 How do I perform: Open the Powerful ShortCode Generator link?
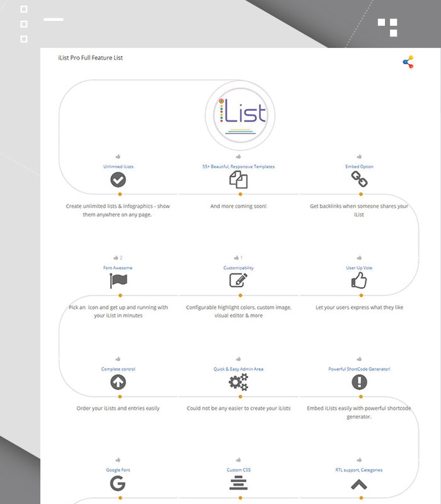[x=359, y=369]
